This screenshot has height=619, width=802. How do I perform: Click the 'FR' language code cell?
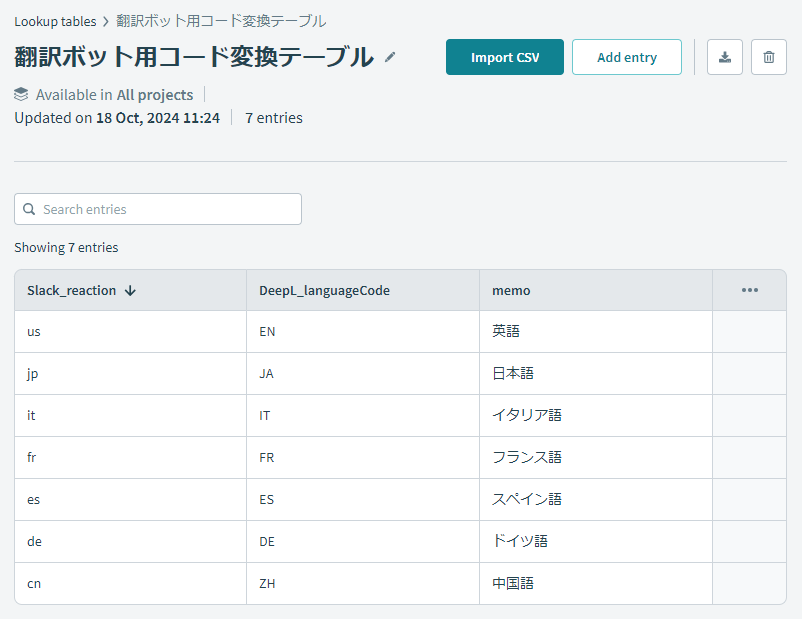click(363, 457)
